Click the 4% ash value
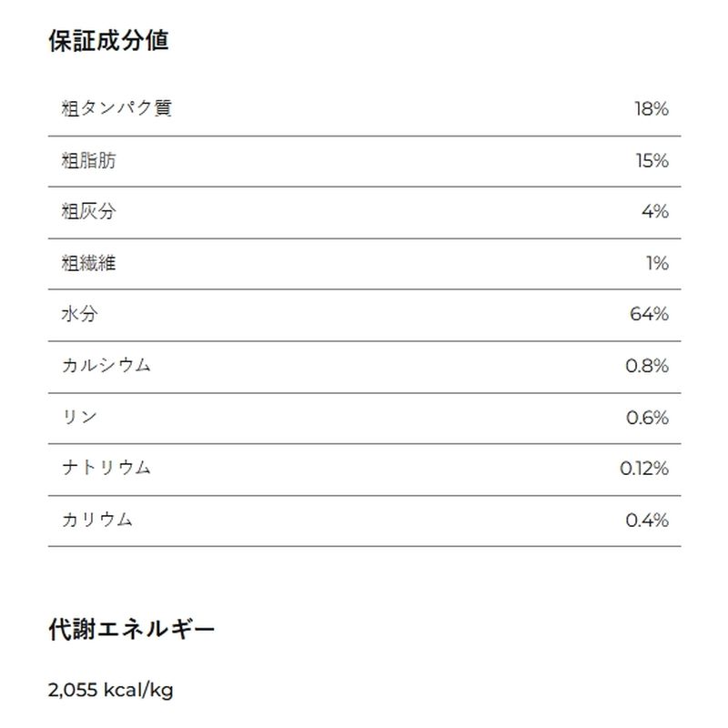The image size is (728, 728). tap(655, 212)
